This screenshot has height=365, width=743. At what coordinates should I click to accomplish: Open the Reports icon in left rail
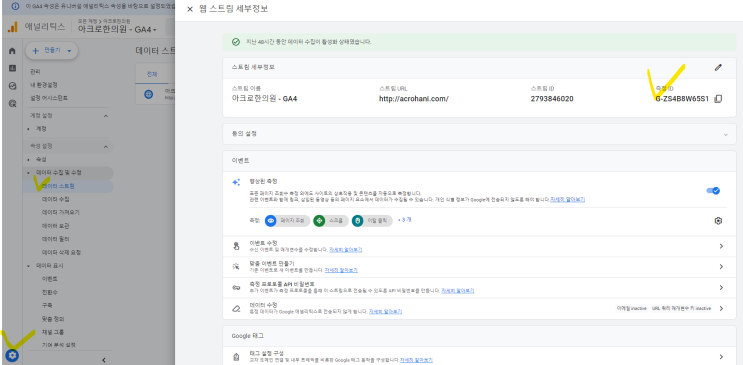click(x=12, y=69)
